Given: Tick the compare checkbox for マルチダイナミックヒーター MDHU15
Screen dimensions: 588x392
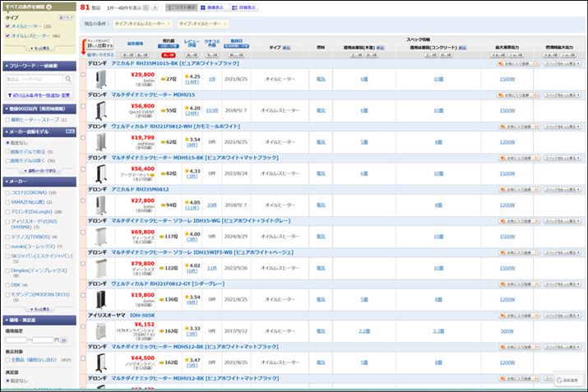Looking at the screenshot, I should coord(82,108).
